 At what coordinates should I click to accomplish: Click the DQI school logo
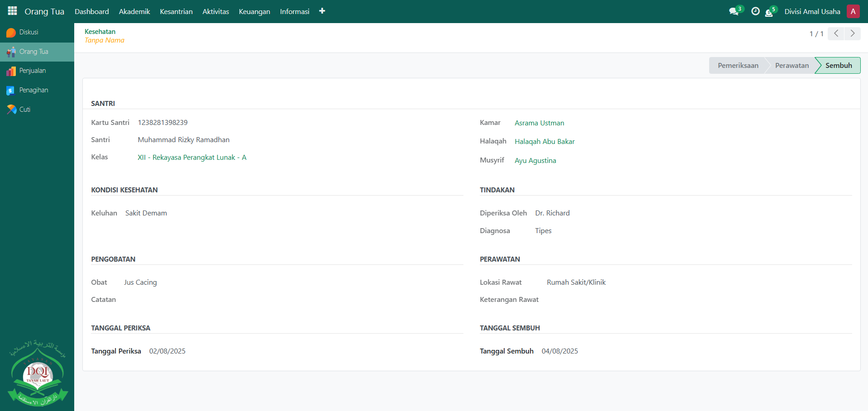tap(38, 373)
